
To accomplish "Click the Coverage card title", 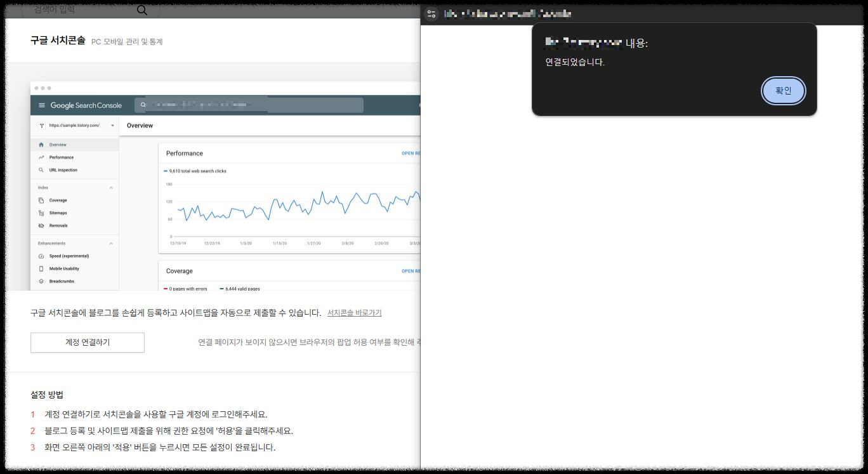I will [x=180, y=271].
